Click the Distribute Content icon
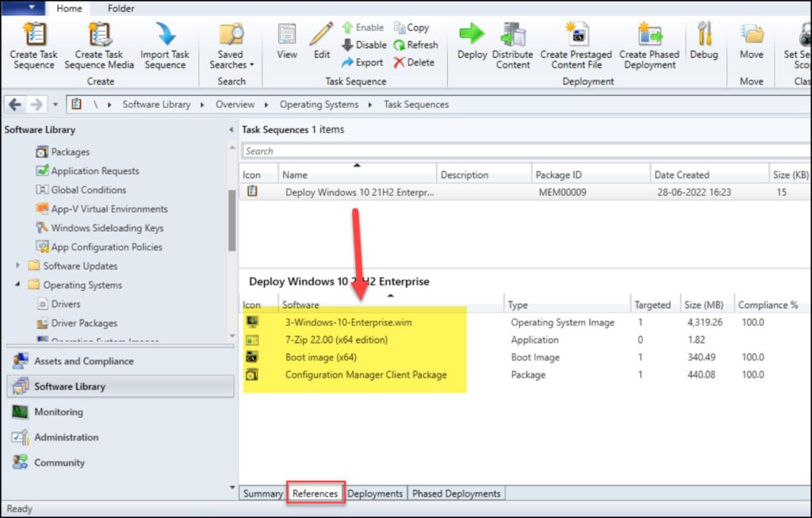This screenshot has height=518, width=812. pos(513,34)
